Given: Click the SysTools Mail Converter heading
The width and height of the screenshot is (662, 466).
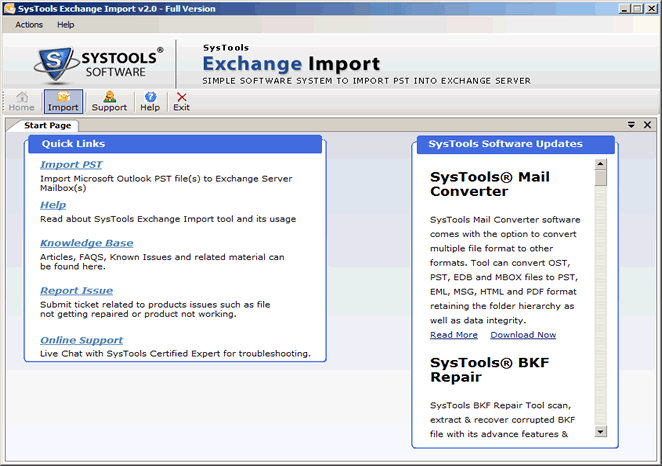Looking at the screenshot, I should click(x=490, y=184).
